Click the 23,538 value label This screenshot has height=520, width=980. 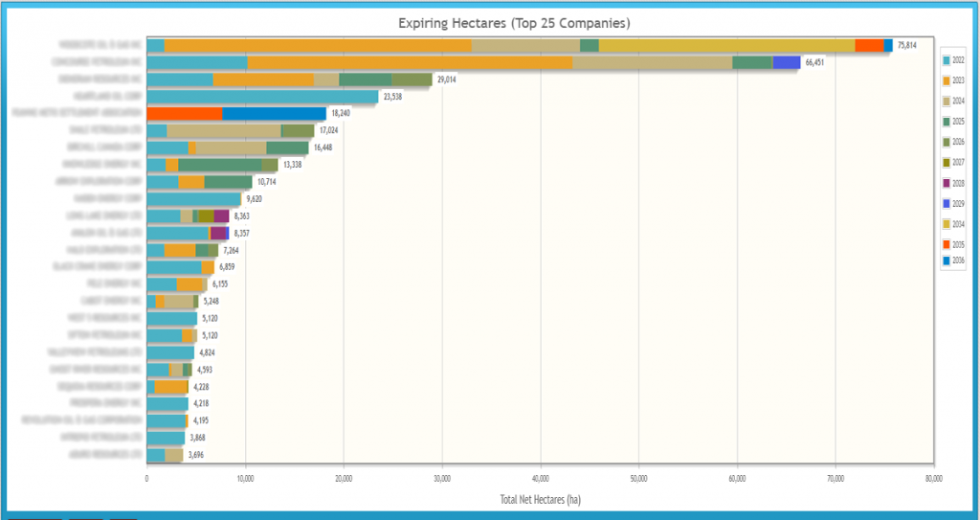[393, 97]
